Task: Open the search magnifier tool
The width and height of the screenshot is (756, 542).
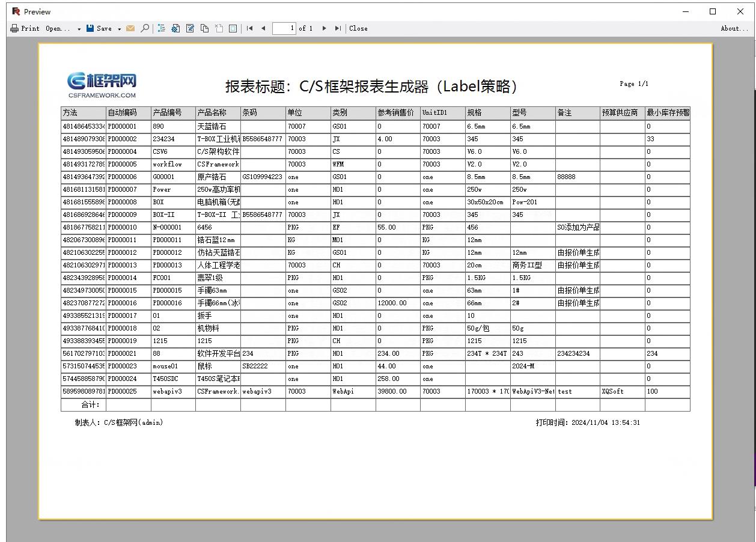Action: pyautogui.click(x=144, y=28)
